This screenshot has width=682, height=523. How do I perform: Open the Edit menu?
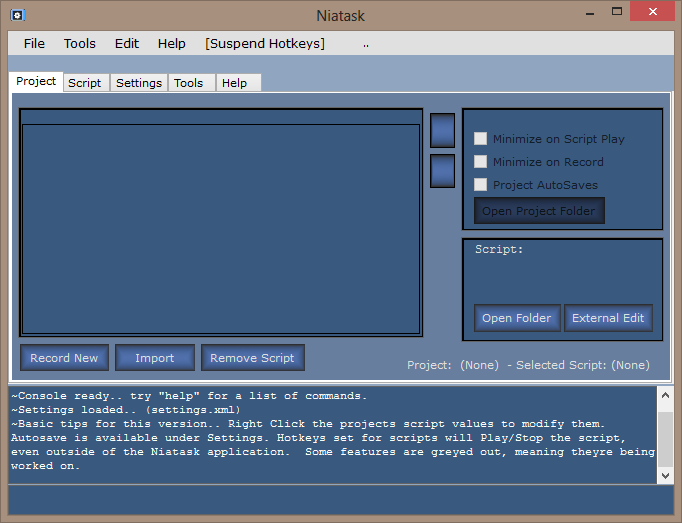(127, 43)
